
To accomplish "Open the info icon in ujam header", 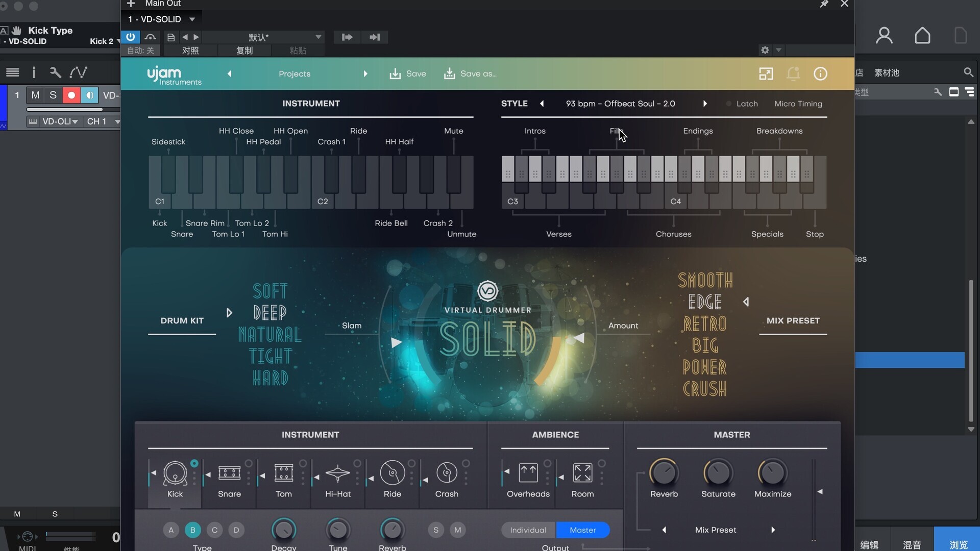I will click(x=820, y=74).
